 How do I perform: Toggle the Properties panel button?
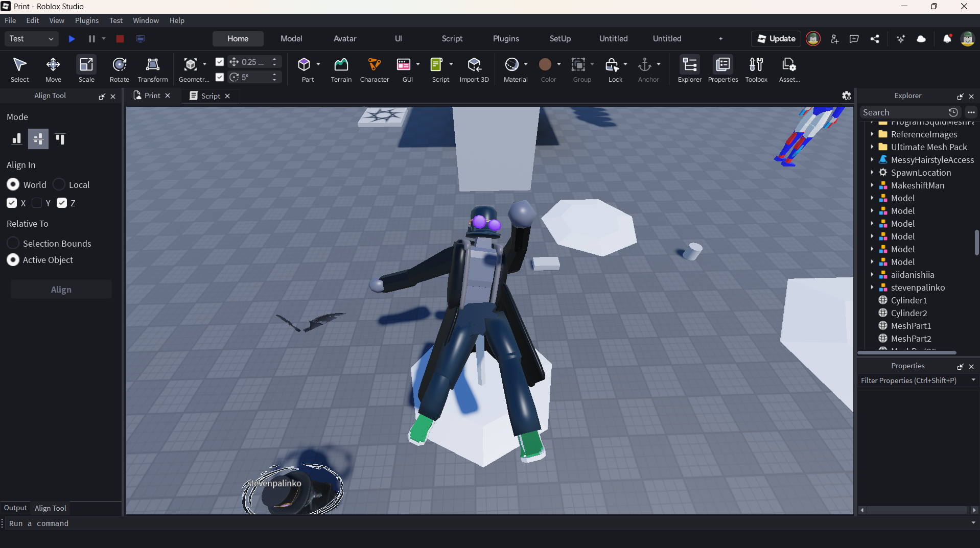point(723,69)
